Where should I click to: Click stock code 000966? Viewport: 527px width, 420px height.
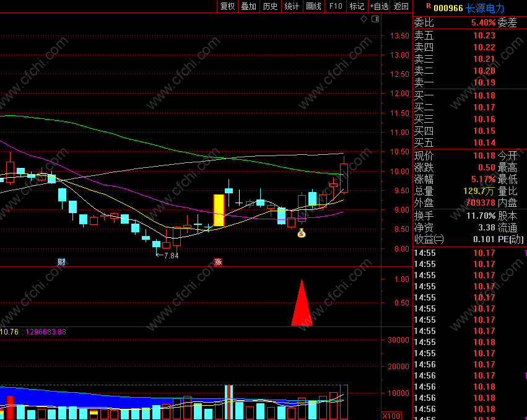tap(448, 8)
